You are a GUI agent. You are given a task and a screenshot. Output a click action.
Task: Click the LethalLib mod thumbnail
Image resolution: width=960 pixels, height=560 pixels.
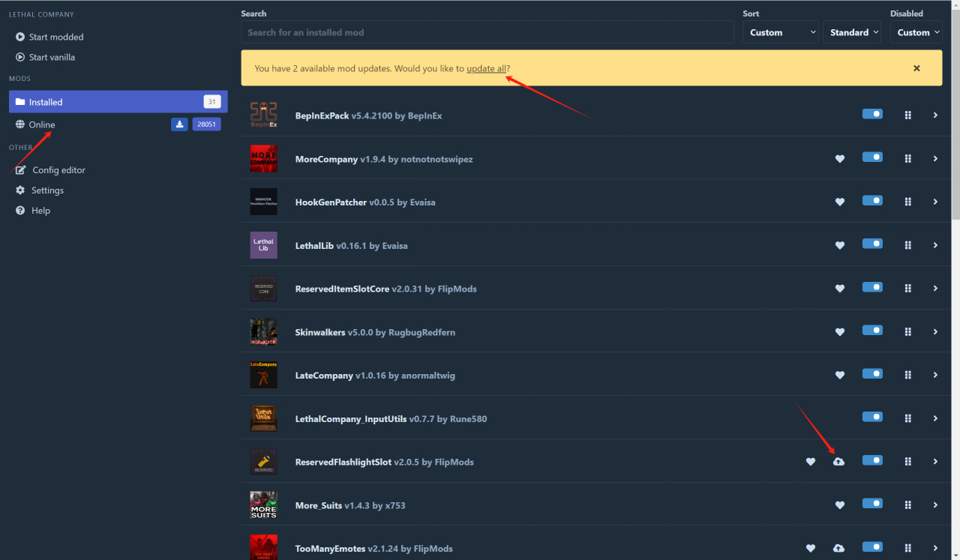pyautogui.click(x=263, y=245)
